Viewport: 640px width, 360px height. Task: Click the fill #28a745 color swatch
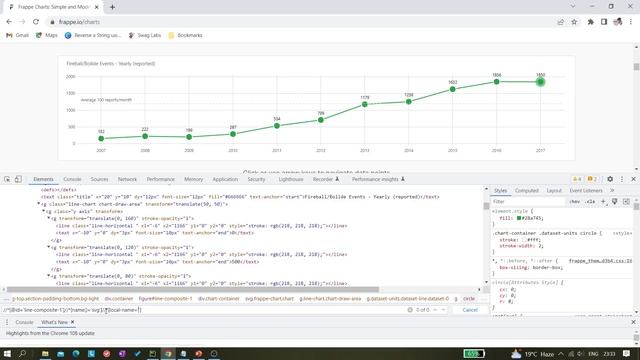[519, 218]
